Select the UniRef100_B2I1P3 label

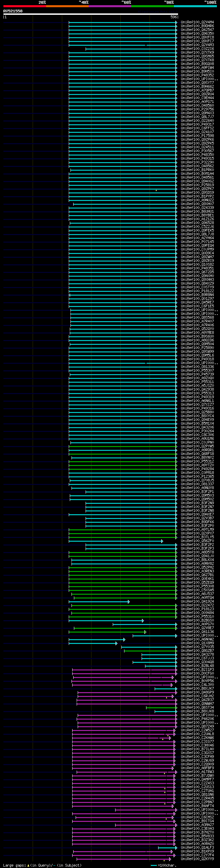[x=197, y=670]
